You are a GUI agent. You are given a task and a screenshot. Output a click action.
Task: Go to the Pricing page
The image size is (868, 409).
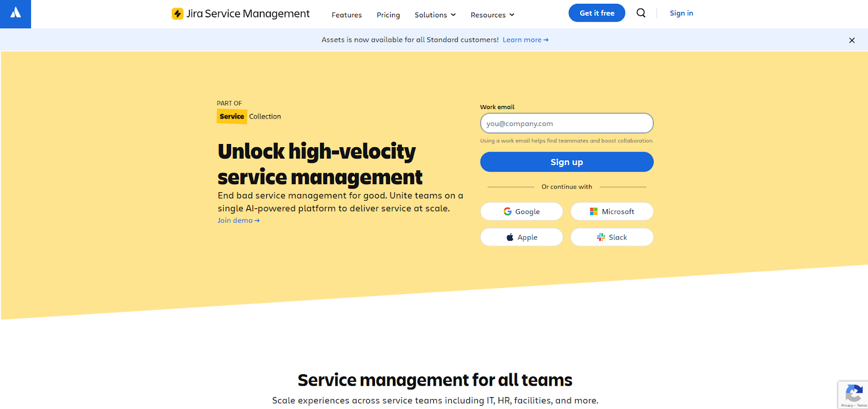point(388,15)
